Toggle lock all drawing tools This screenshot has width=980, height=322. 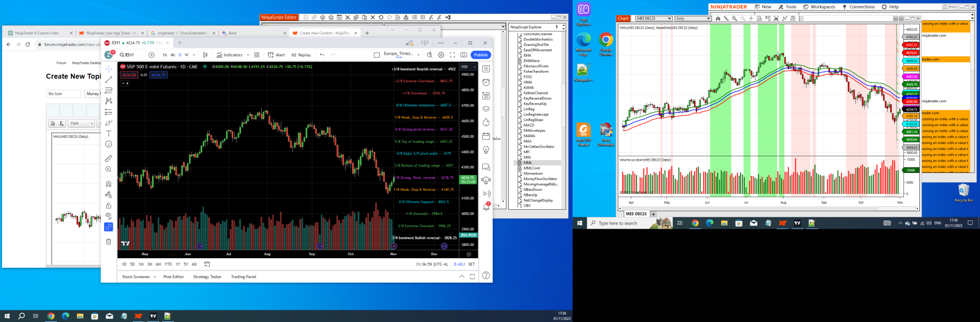pyautogui.click(x=109, y=205)
